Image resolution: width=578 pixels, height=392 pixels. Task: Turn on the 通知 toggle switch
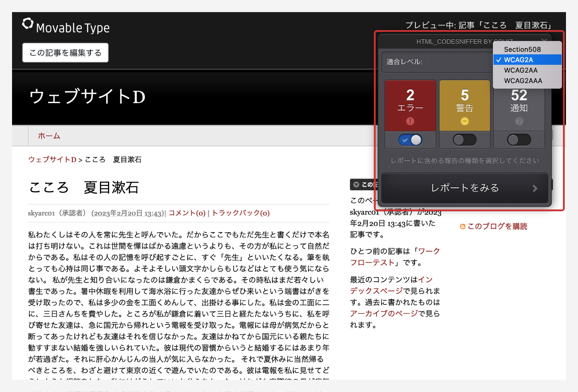click(519, 140)
